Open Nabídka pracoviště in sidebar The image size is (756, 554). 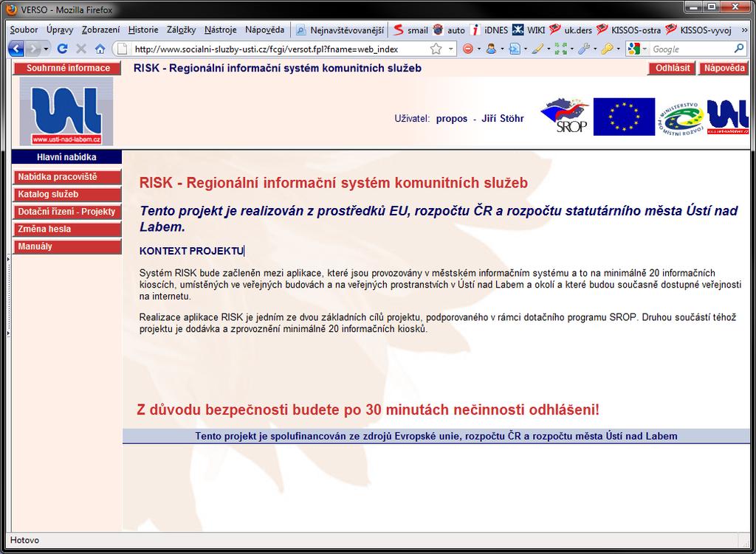tap(67, 177)
